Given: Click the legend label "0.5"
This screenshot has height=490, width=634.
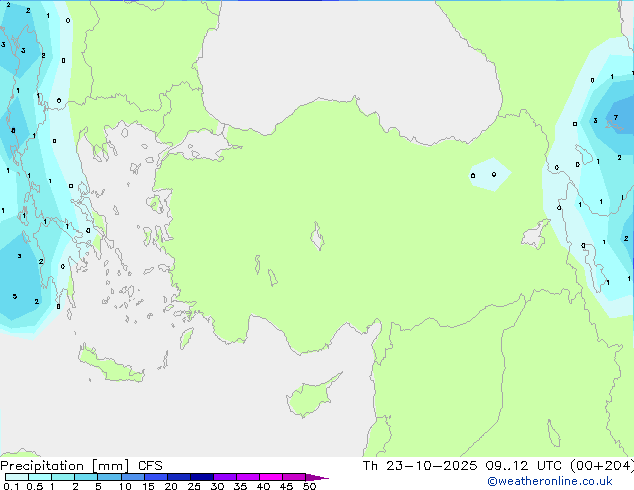Looking at the screenshot, I should 35,486.
